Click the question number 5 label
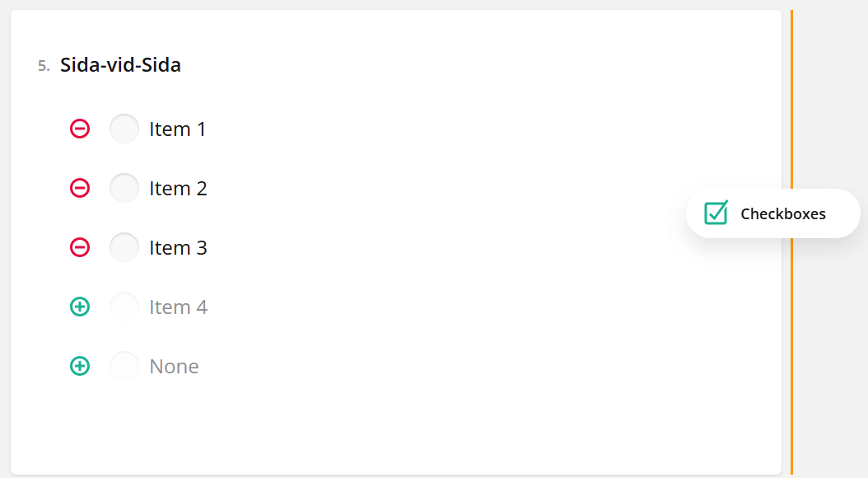868x478 pixels. coord(42,65)
